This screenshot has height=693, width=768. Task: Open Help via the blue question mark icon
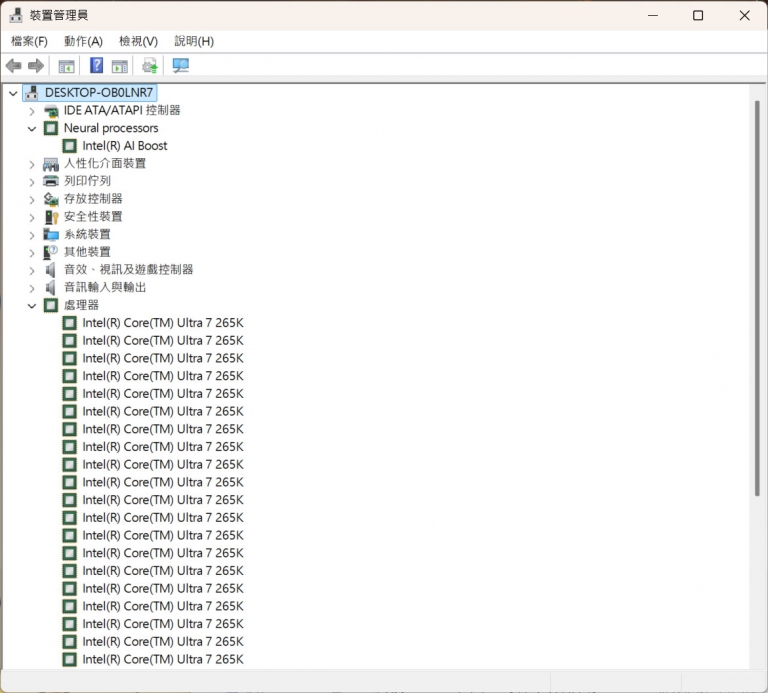(x=96, y=65)
